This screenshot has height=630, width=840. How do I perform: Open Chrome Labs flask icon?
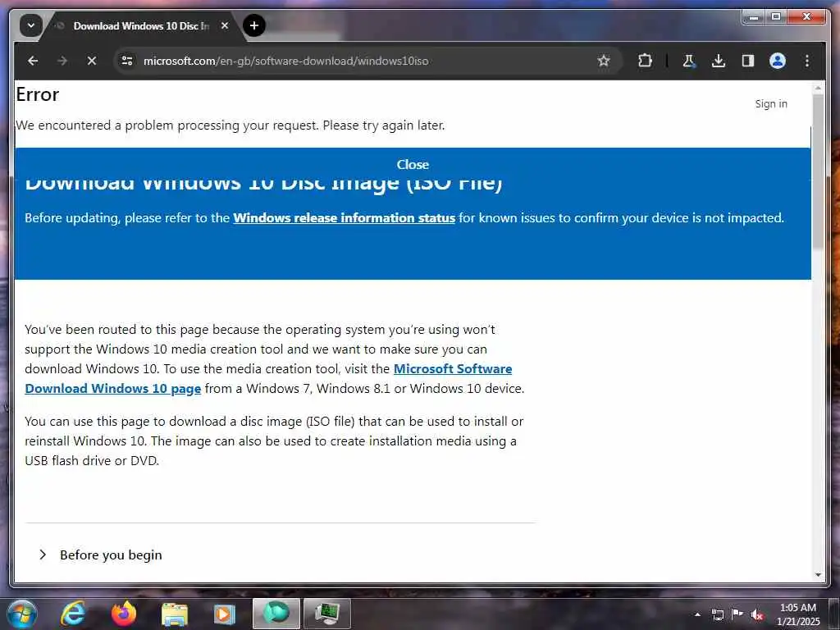(x=689, y=61)
